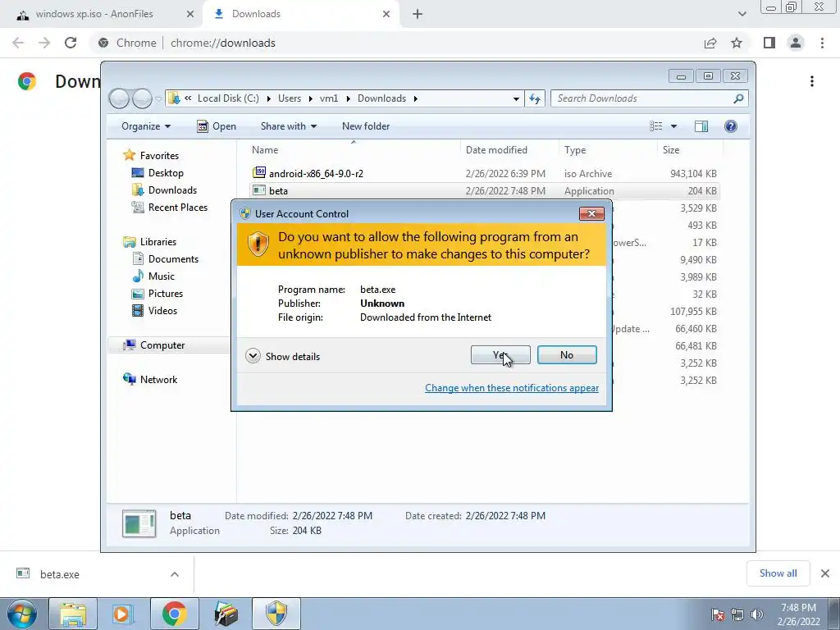This screenshot has width=840, height=630.
Task: Click the Chrome share page icon
Action: point(710,43)
